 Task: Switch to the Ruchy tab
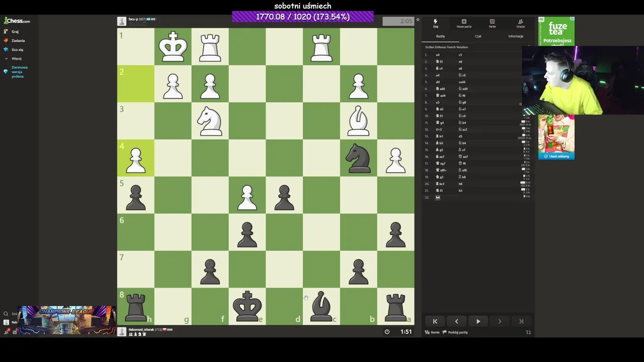point(440,36)
